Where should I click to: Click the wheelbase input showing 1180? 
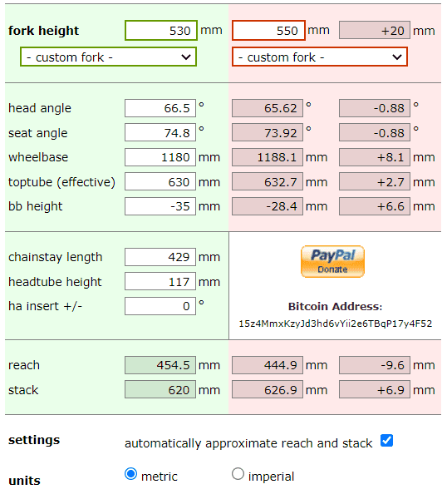coord(160,157)
